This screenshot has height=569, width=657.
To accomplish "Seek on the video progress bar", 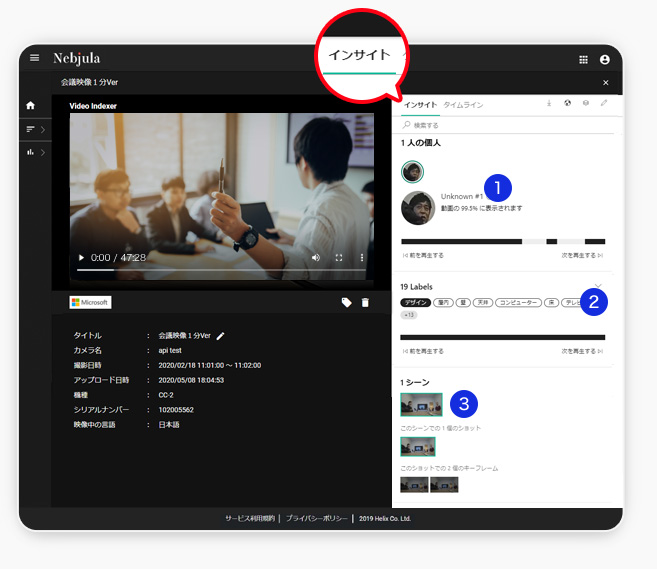I will coord(221,270).
